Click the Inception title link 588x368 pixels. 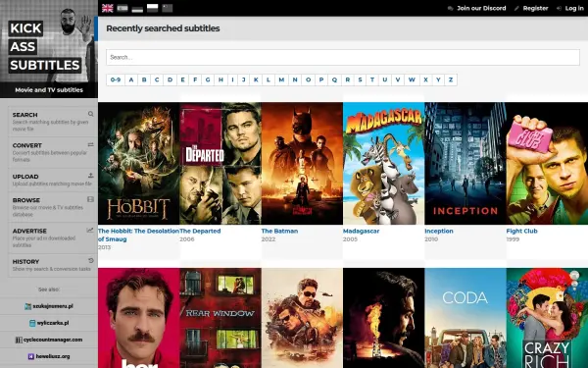coord(439,231)
